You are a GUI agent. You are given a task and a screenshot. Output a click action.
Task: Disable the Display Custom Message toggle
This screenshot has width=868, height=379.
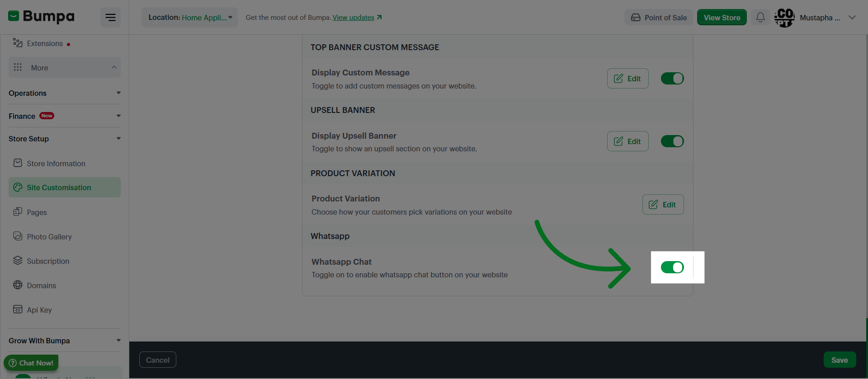point(672,79)
